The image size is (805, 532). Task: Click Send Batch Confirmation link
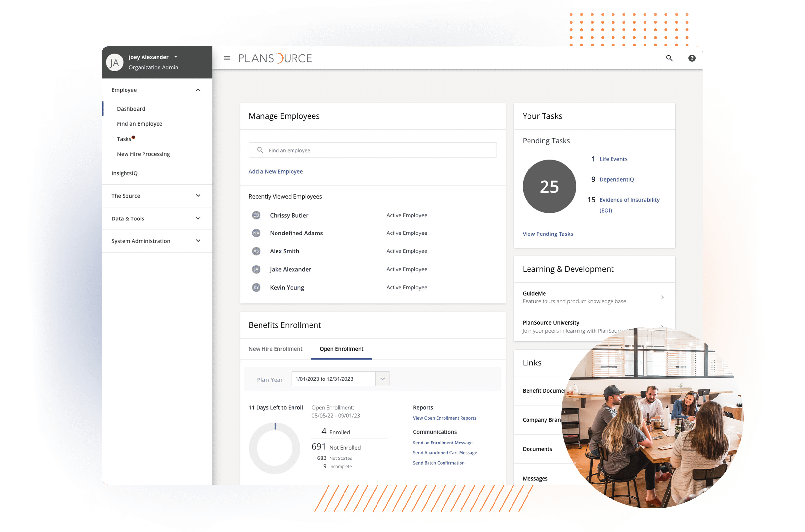click(x=439, y=463)
